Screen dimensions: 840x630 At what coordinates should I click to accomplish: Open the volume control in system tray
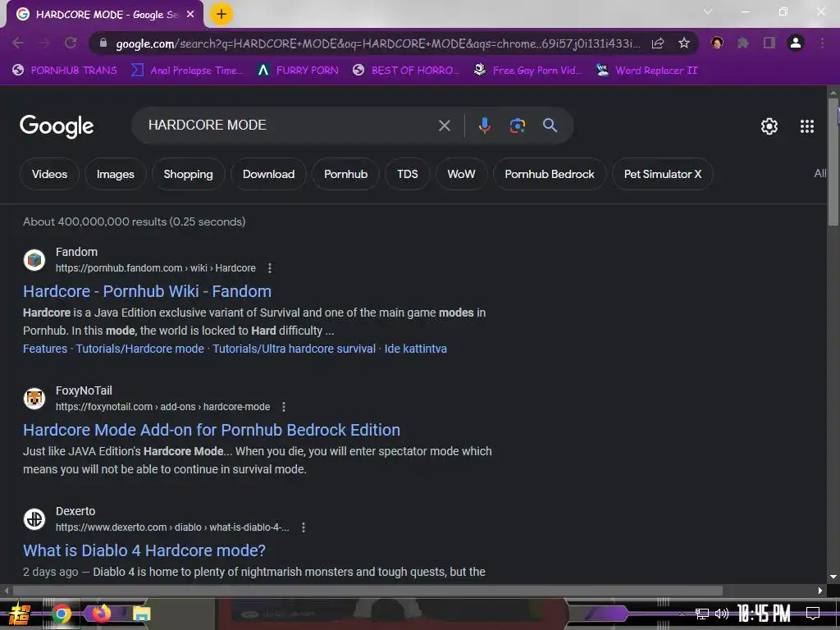click(722, 614)
